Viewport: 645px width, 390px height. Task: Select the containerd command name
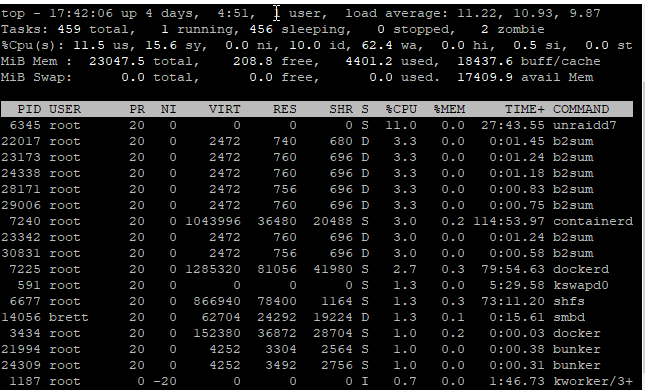point(593,221)
